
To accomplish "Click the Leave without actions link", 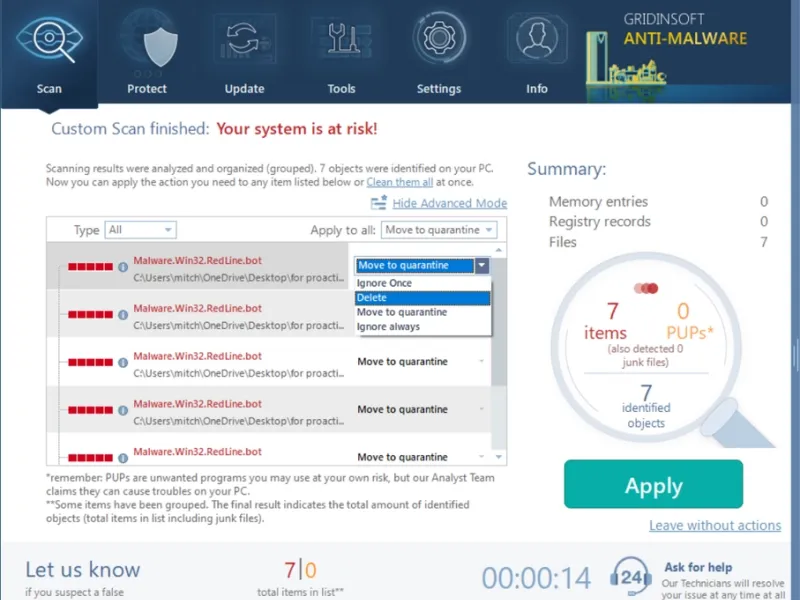I will pos(715,526).
